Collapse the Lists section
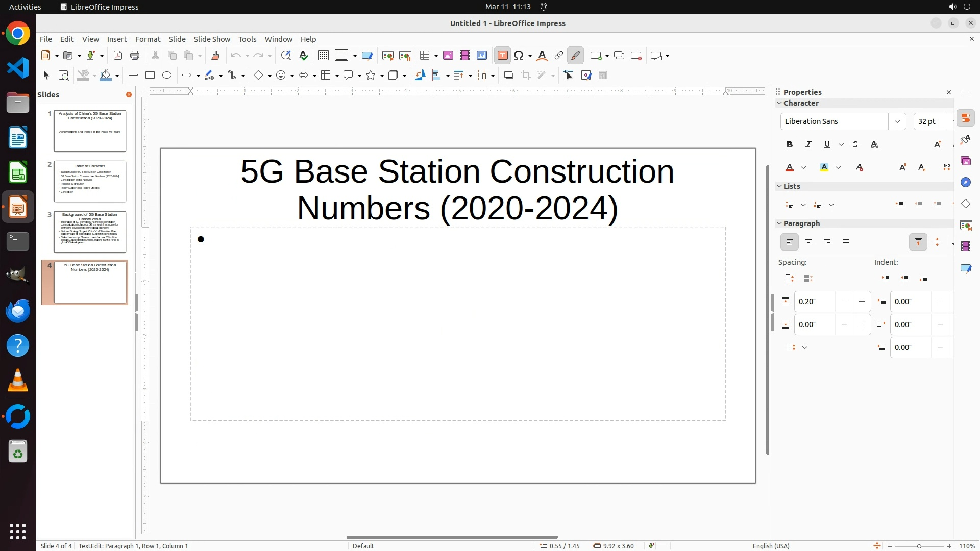The height and width of the screenshot is (551, 980). (780, 186)
